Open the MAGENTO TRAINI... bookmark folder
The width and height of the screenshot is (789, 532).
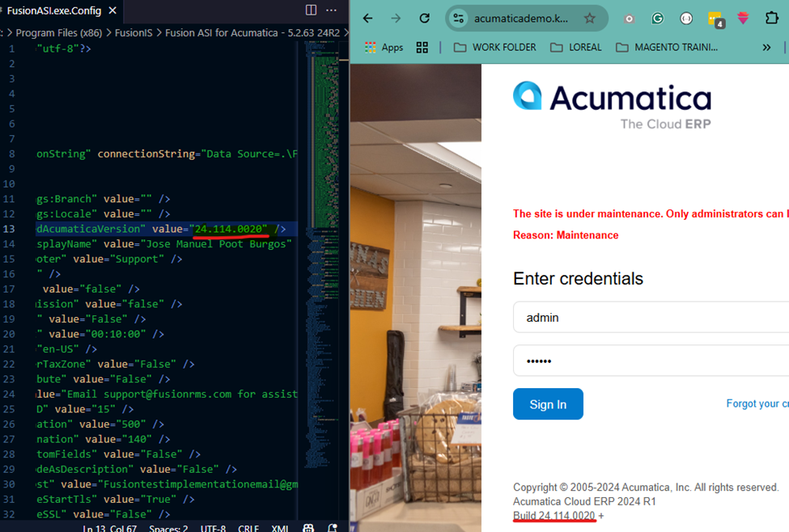[x=667, y=47]
